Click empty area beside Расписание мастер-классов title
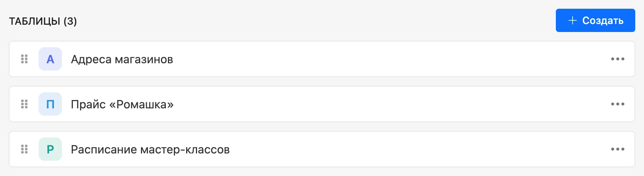Image resolution: width=644 pixels, height=176 pixels. 419,149
